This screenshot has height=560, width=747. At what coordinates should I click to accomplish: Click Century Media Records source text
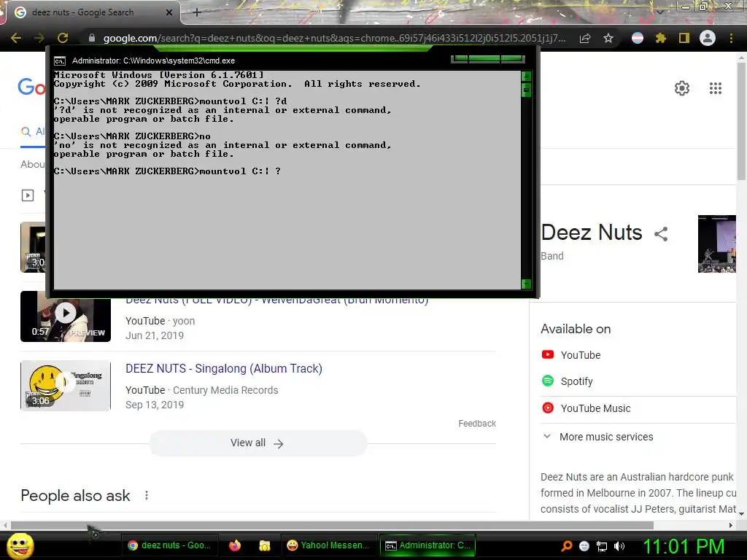pyautogui.click(x=225, y=390)
